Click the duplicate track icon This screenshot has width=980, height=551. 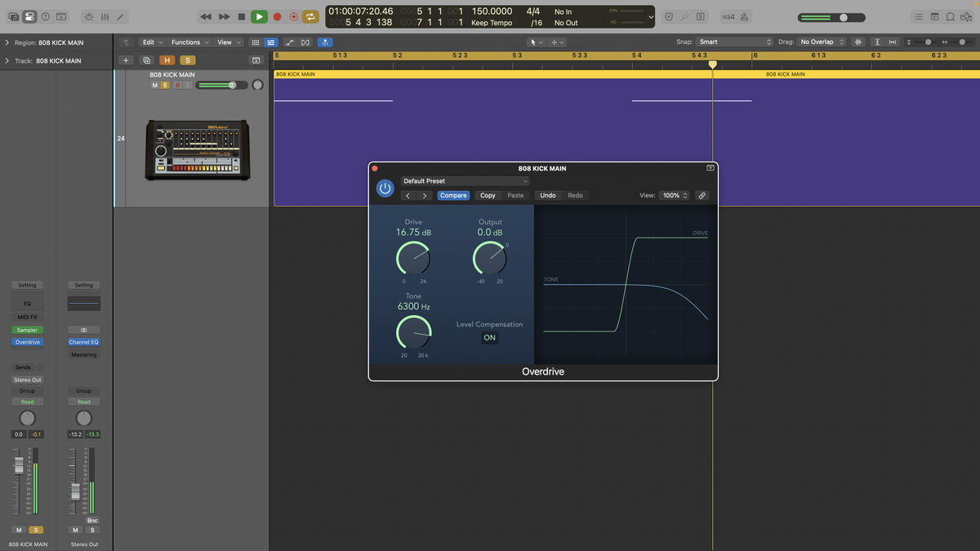click(x=146, y=60)
